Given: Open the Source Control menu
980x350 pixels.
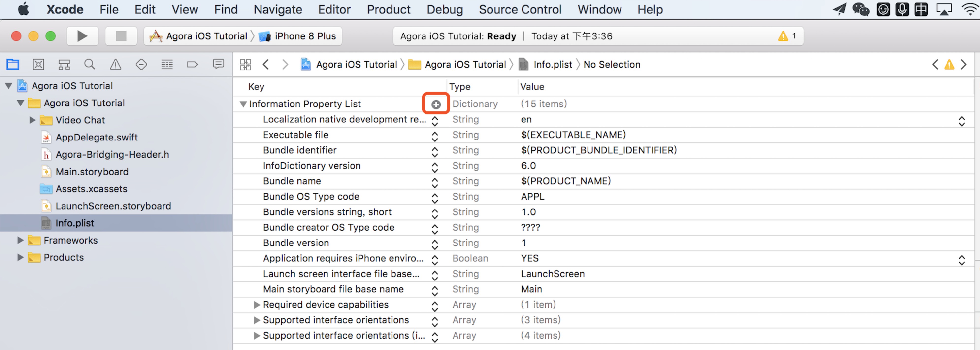Looking at the screenshot, I should pos(520,9).
